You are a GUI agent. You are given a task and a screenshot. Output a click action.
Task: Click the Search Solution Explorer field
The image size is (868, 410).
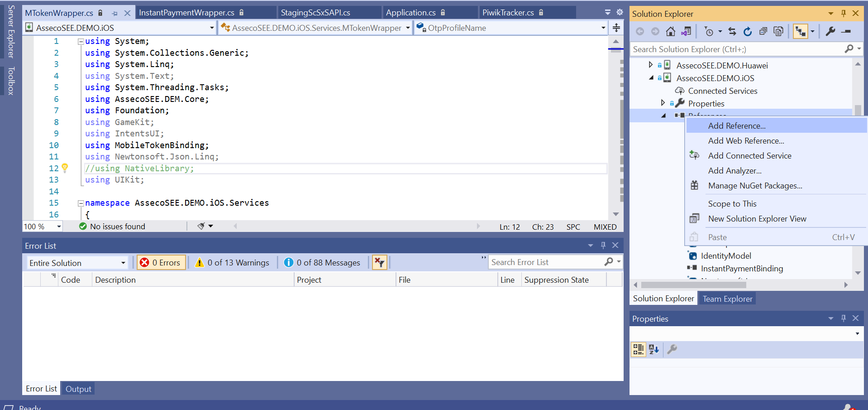coord(738,49)
